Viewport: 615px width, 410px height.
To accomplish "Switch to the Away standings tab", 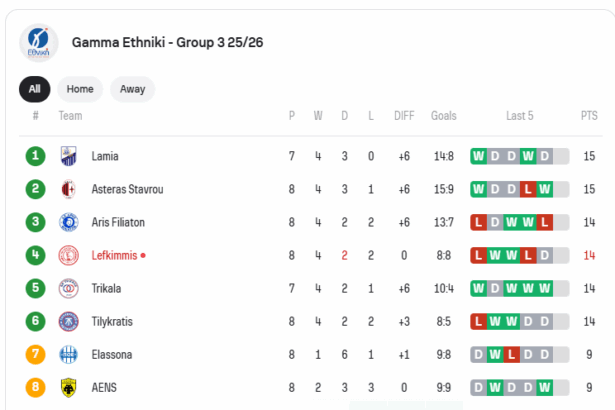I will point(132,89).
